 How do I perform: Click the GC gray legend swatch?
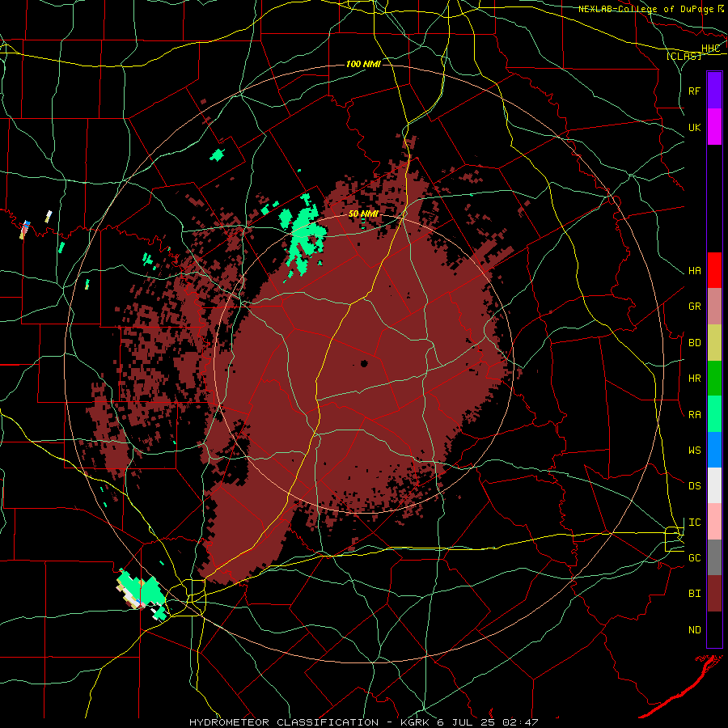pyautogui.click(x=714, y=557)
